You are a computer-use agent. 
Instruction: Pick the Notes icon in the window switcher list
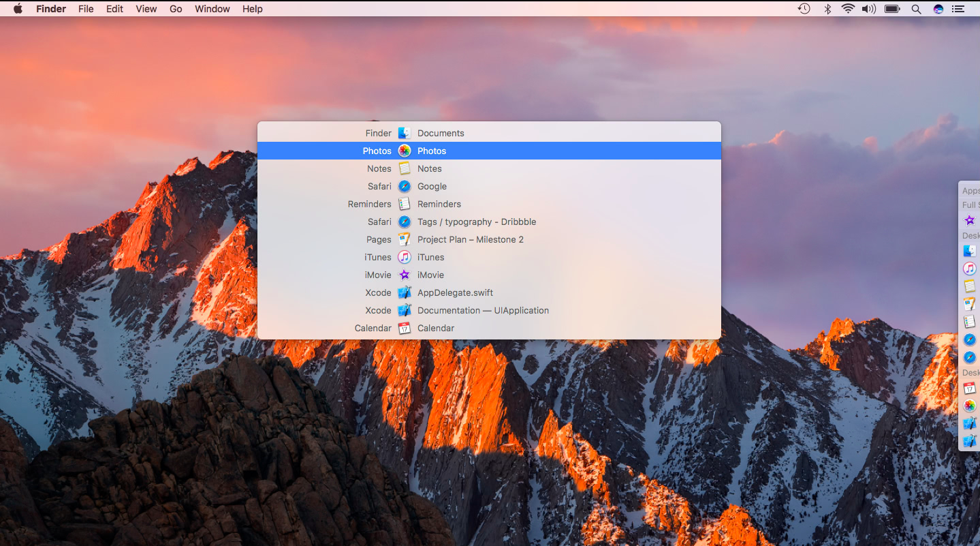coord(405,168)
